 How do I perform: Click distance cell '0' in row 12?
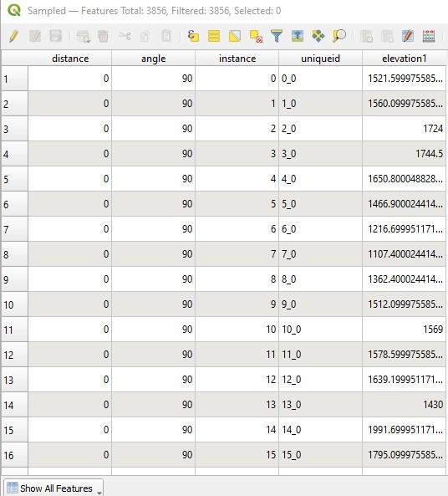click(x=70, y=355)
